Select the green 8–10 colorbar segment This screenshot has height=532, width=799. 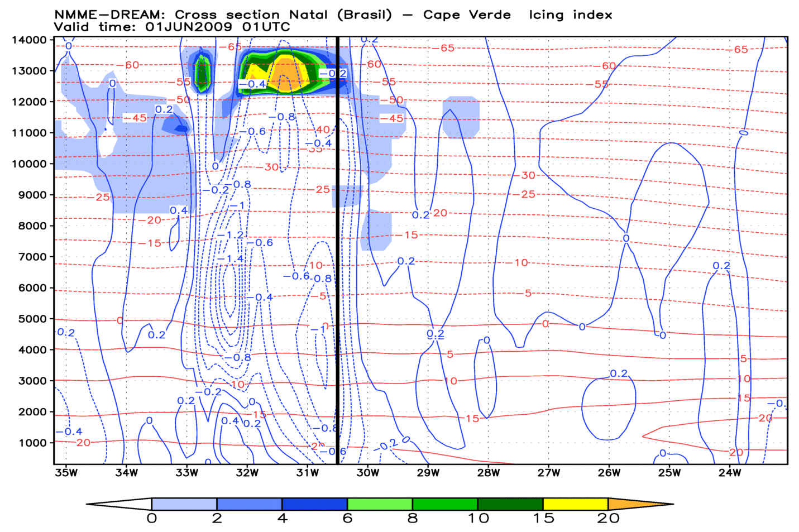445,504
